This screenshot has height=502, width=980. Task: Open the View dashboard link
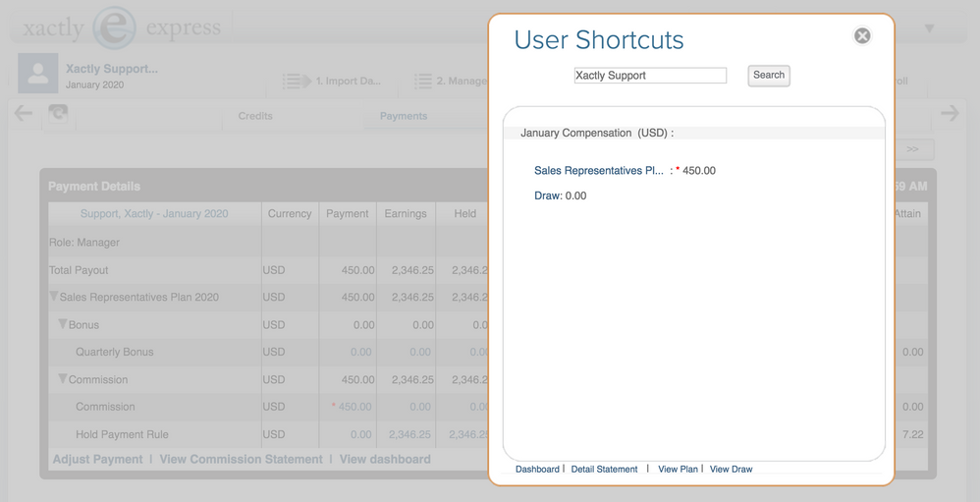point(385,459)
